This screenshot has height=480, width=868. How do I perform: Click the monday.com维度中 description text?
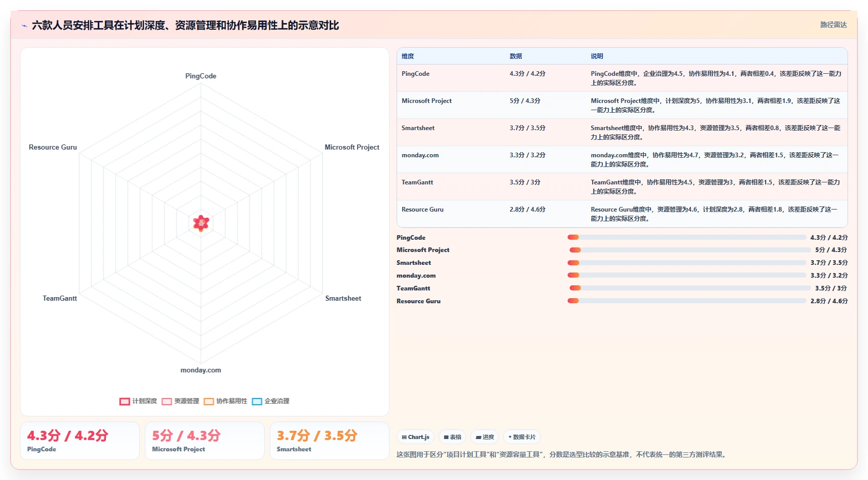point(715,160)
